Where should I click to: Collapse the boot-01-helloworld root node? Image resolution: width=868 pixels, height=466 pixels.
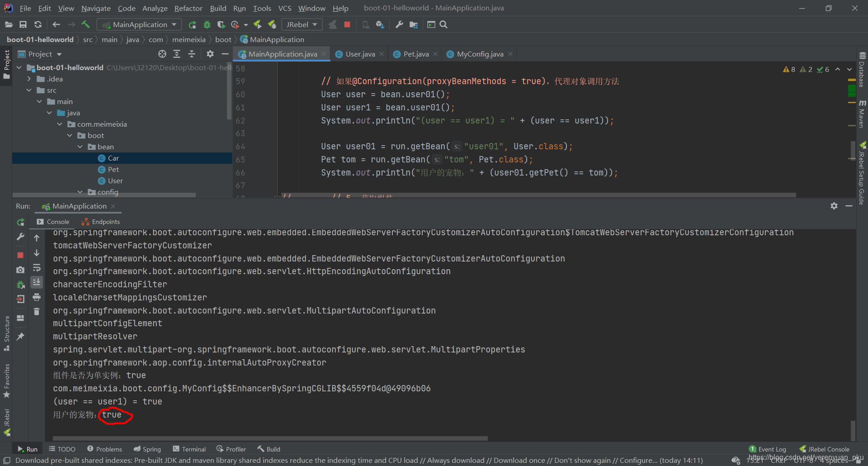click(x=19, y=67)
